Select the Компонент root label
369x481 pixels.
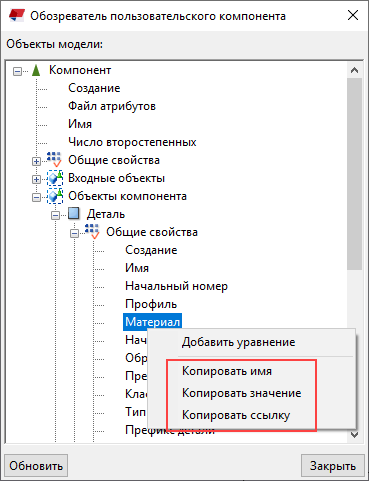coord(80,70)
